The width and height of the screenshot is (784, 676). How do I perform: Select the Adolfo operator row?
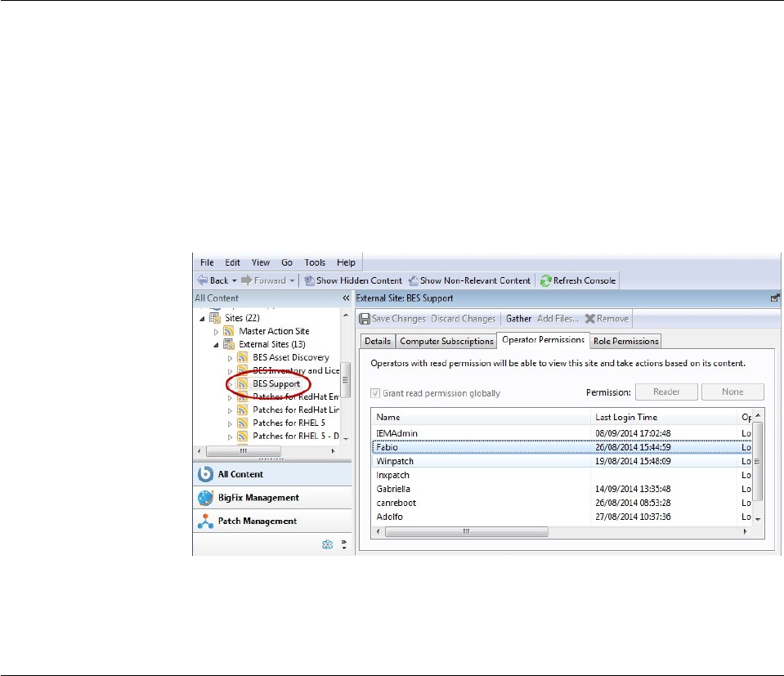click(562, 517)
